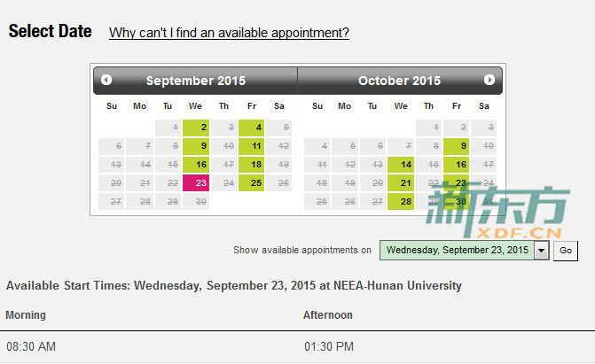
Task: Open the appointment date dropdown arrow
Action: coord(542,251)
